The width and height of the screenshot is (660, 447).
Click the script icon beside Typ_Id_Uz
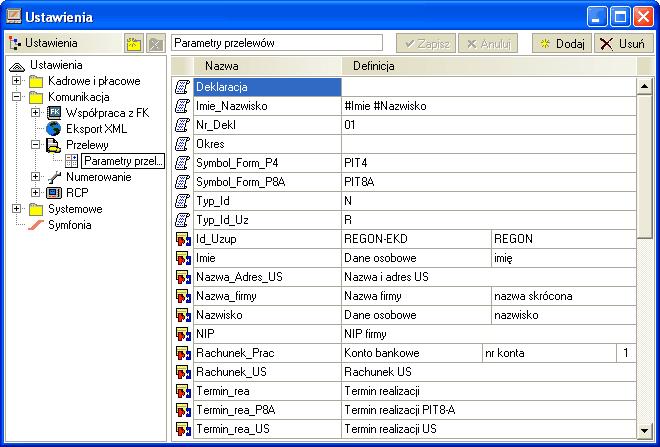point(182,220)
